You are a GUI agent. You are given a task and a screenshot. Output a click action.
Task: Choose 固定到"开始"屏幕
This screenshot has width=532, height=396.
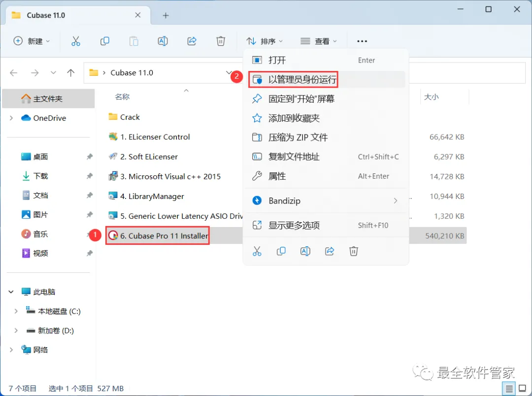click(326, 99)
